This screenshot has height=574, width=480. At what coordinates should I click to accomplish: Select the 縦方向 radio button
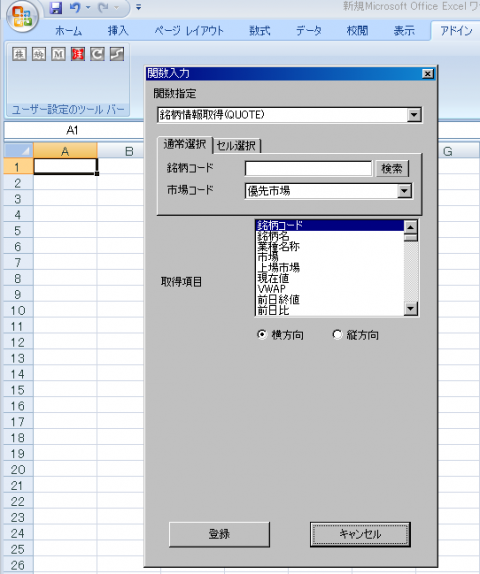pyautogui.click(x=337, y=335)
